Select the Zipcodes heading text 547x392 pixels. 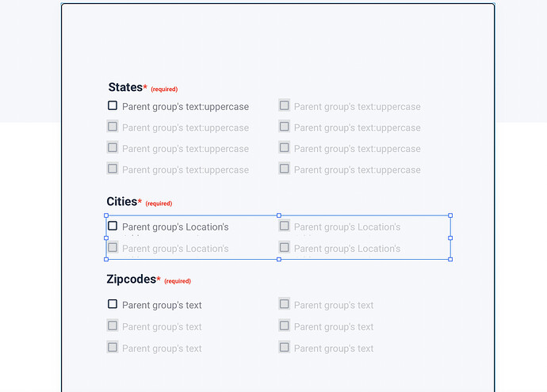[131, 279]
